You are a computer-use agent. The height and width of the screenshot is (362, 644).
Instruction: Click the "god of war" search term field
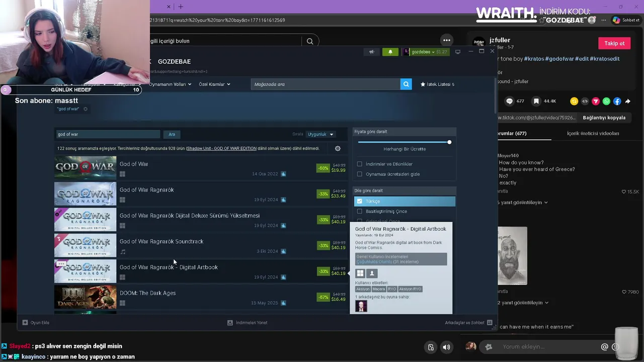coord(107,134)
